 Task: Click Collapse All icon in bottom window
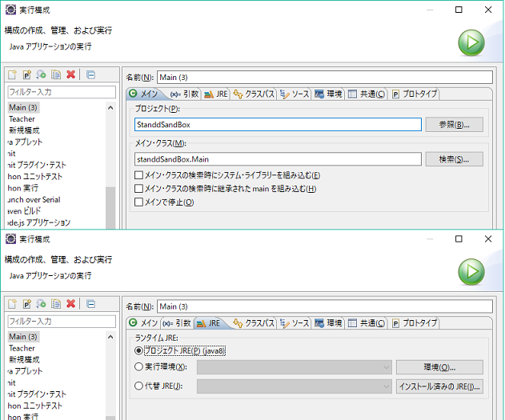pos(90,304)
